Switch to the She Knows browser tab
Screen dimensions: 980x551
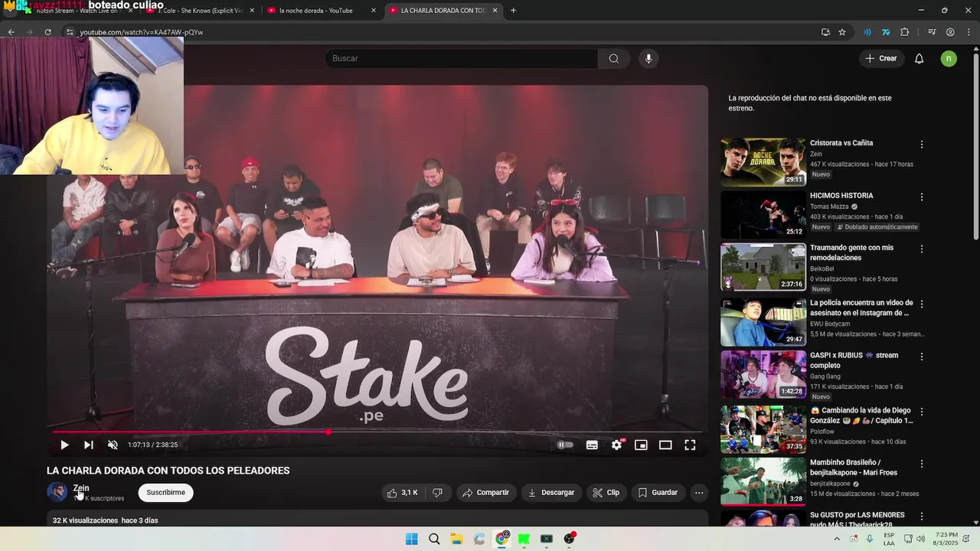coord(198,11)
